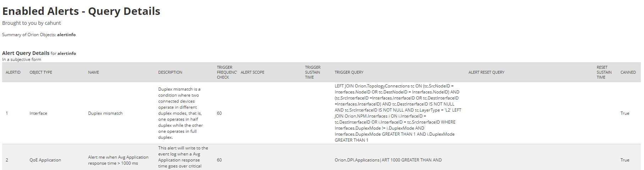Image resolution: width=644 pixels, height=170 pixels.
Task: Click the ALERT SCOPE column header
Action: click(253, 72)
